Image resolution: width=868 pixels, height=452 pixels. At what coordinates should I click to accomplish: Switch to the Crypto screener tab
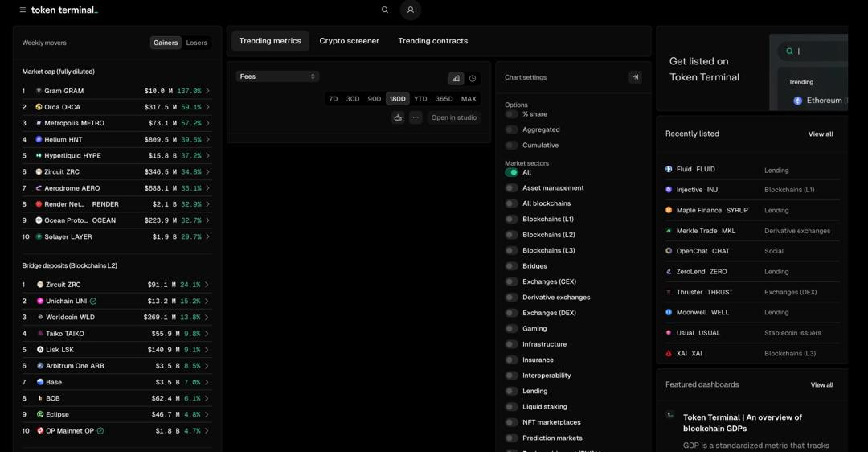(x=349, y=41)
